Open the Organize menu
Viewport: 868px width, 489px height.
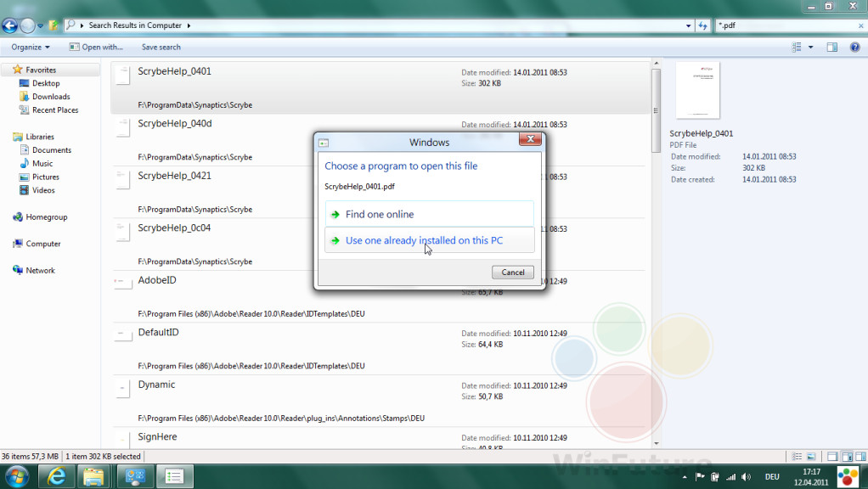[31, 47]
